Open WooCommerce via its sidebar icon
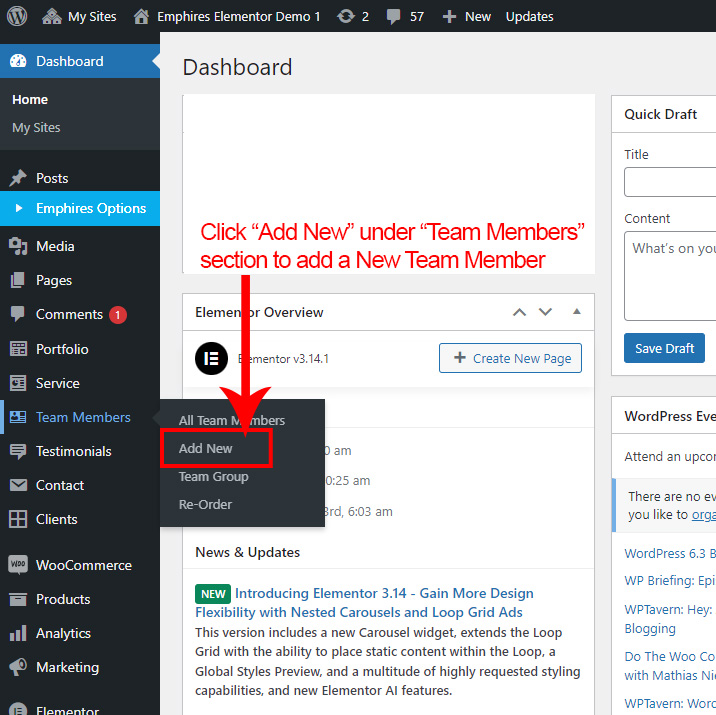This screenshot has height=715, width=716. (x=18, y=565)
